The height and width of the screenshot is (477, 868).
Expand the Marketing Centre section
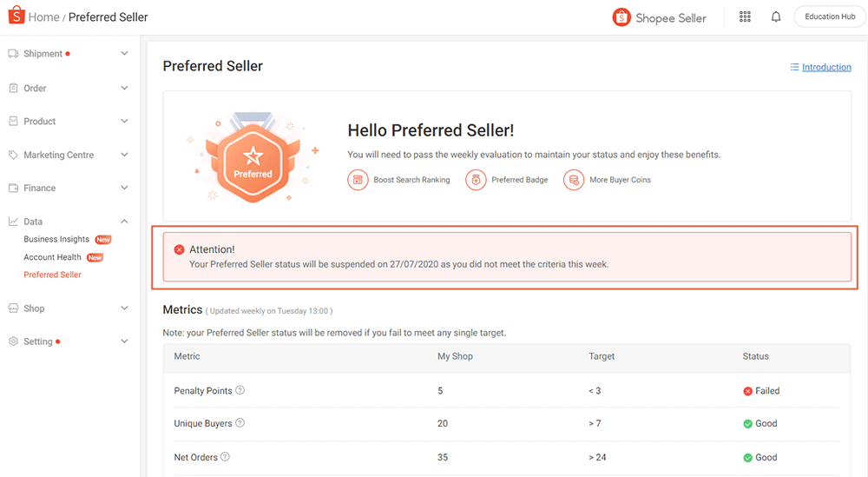124,155
